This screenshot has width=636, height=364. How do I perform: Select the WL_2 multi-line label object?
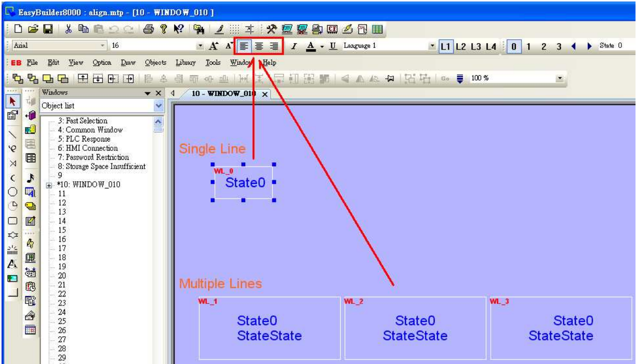[x=415, y=328]
